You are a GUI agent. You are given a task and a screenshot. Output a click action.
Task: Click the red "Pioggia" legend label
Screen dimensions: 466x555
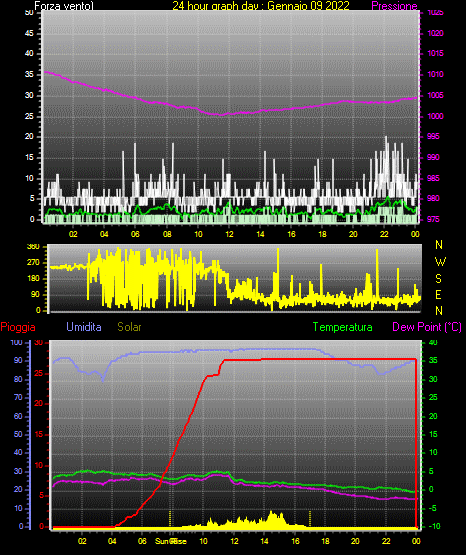point(18,327)
